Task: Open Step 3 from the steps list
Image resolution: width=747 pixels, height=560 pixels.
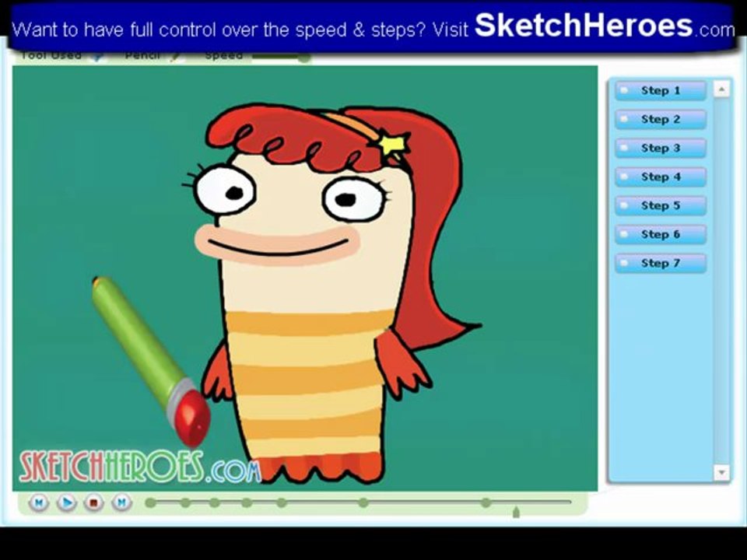Action: pyautogui.click(x=661, y=148)
